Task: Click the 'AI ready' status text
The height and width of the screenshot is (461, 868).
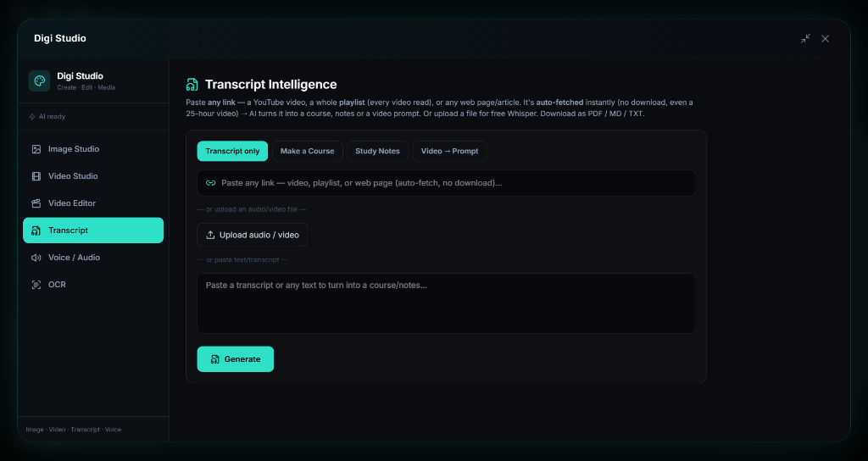Action: tap(52, 117)
